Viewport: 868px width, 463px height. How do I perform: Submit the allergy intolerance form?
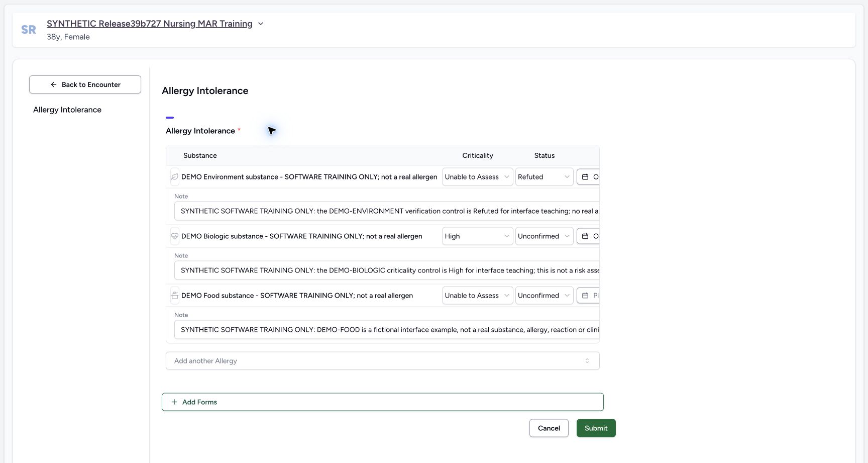tap(596, 428)
